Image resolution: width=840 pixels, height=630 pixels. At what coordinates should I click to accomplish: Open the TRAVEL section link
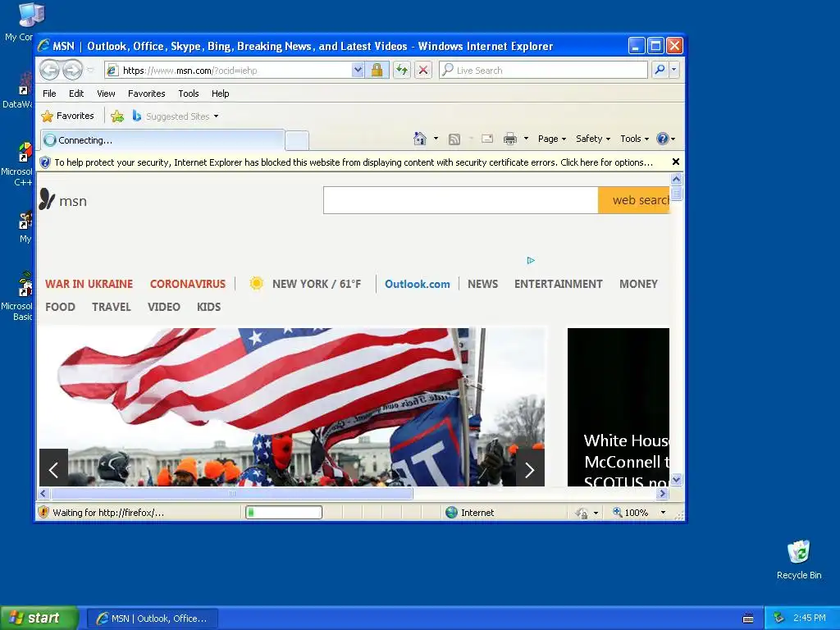(112, 307)
